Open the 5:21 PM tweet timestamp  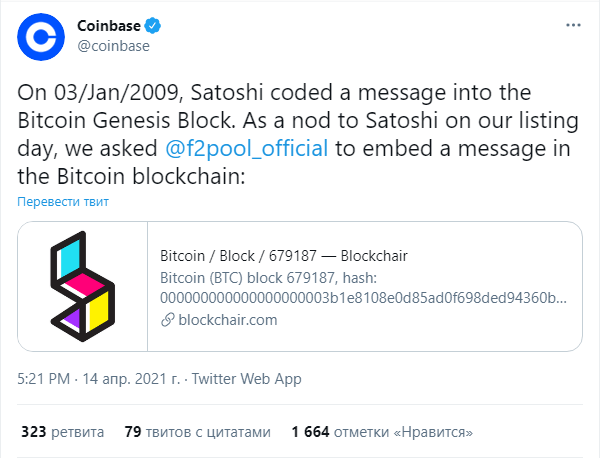44,379
